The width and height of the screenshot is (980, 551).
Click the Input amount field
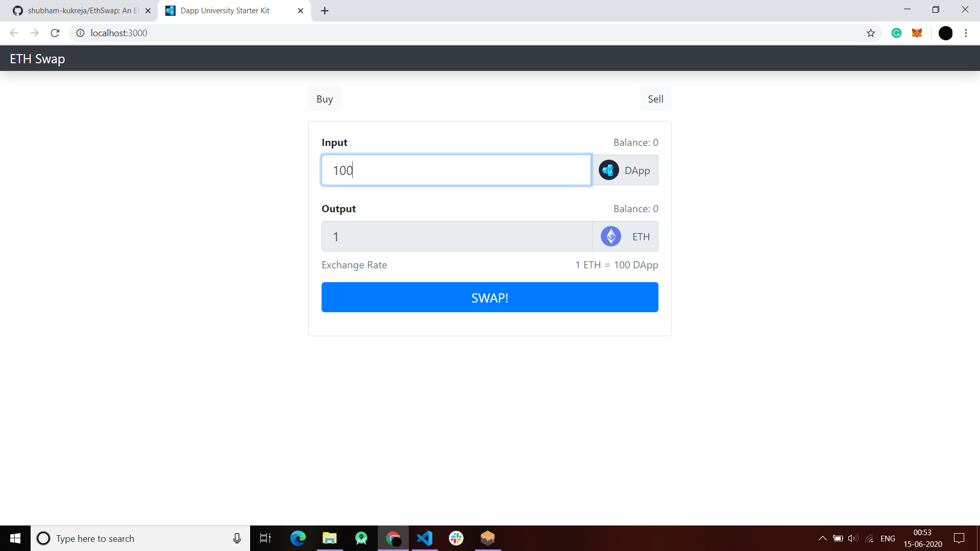456,170
